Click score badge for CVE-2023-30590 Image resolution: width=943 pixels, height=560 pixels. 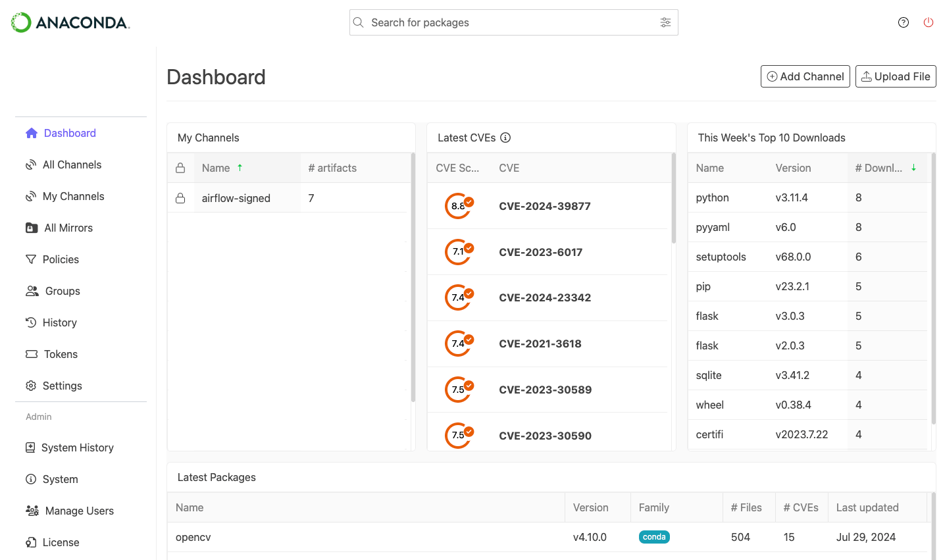pyautogui.click(x=459, y=435)
